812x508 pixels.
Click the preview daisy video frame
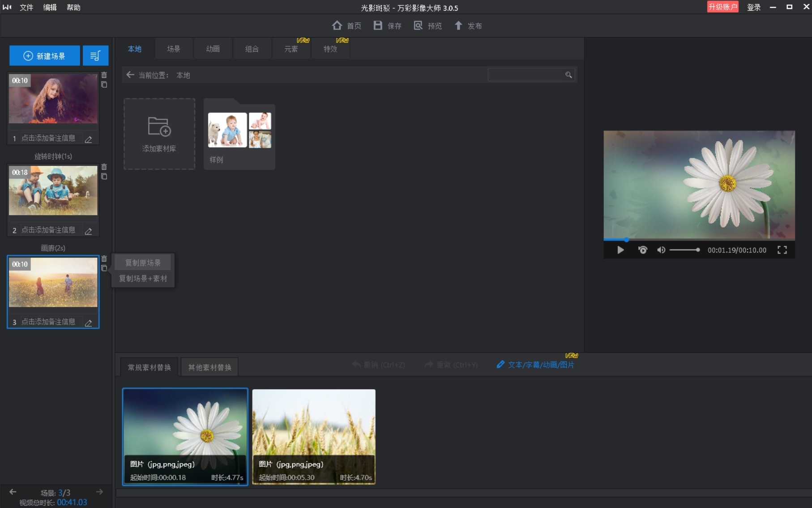click(699, 185)
